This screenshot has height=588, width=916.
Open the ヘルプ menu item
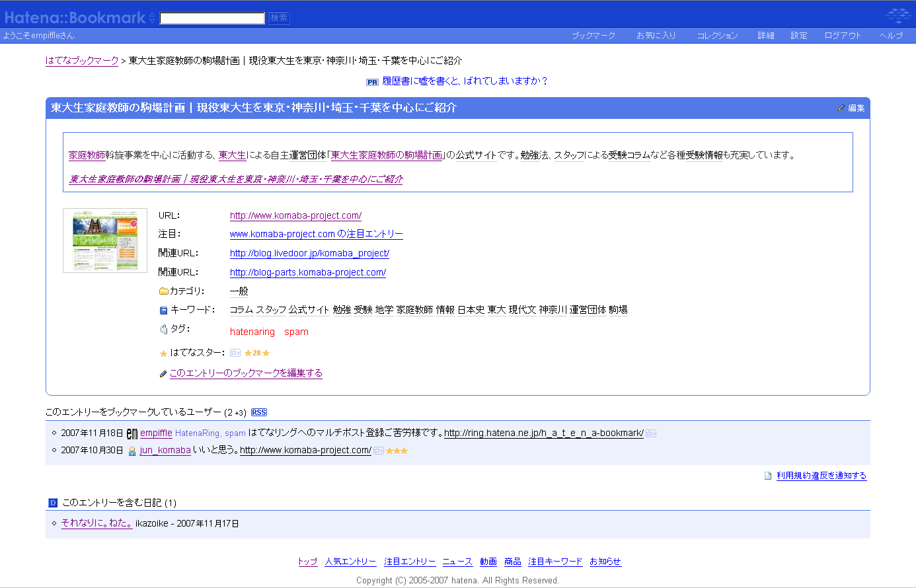[891, 36]
